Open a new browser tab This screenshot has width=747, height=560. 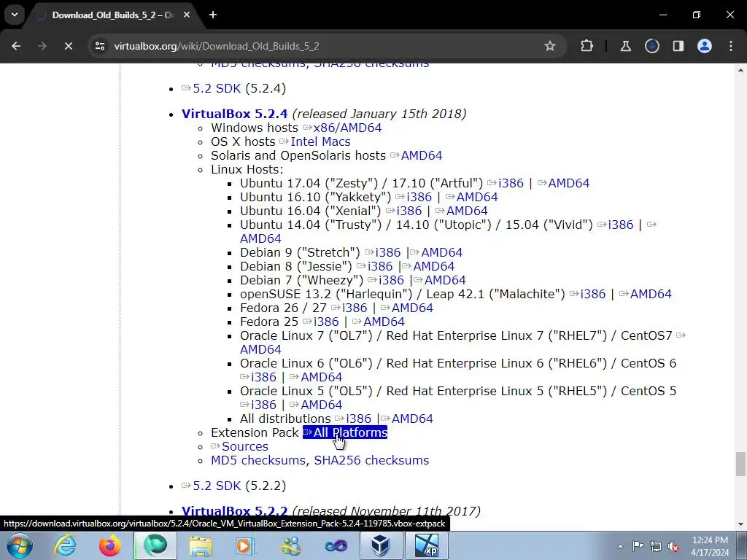pyautogui.click(x=213, y=15)
